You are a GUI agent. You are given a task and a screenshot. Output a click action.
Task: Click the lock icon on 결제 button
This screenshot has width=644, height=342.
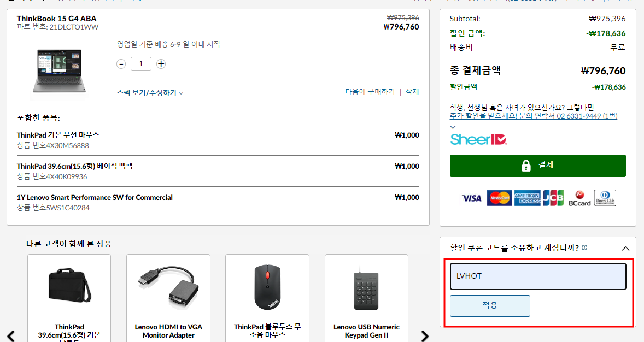[526, 166]
